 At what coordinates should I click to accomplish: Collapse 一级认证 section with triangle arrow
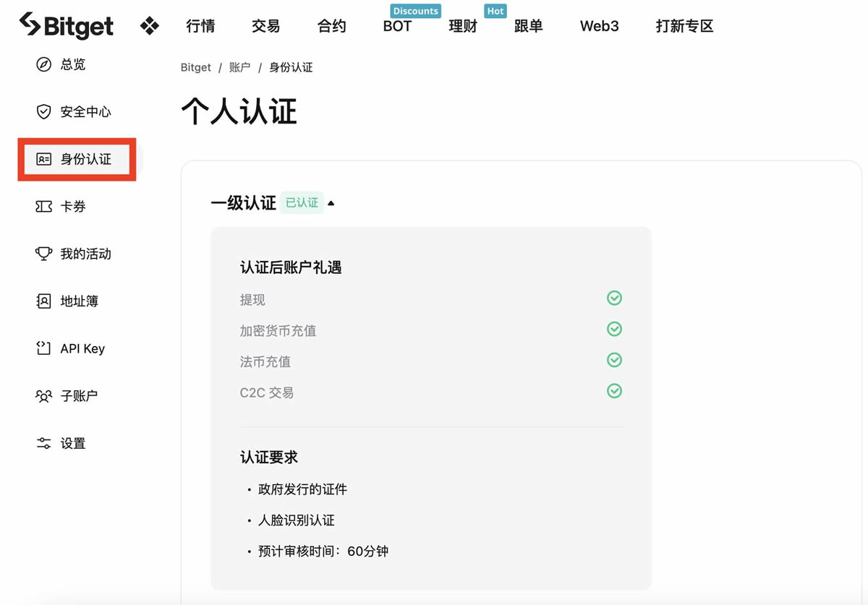(331, 203)
